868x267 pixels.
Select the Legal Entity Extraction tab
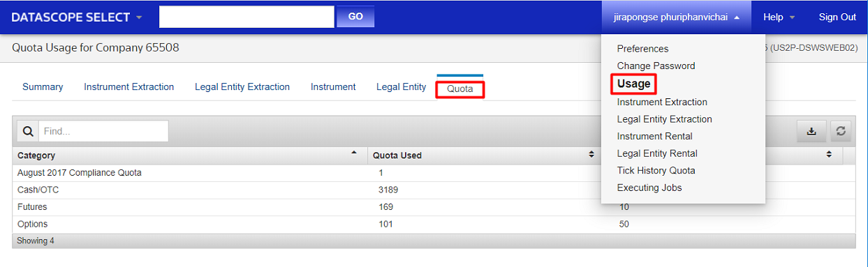click(242, 87)
